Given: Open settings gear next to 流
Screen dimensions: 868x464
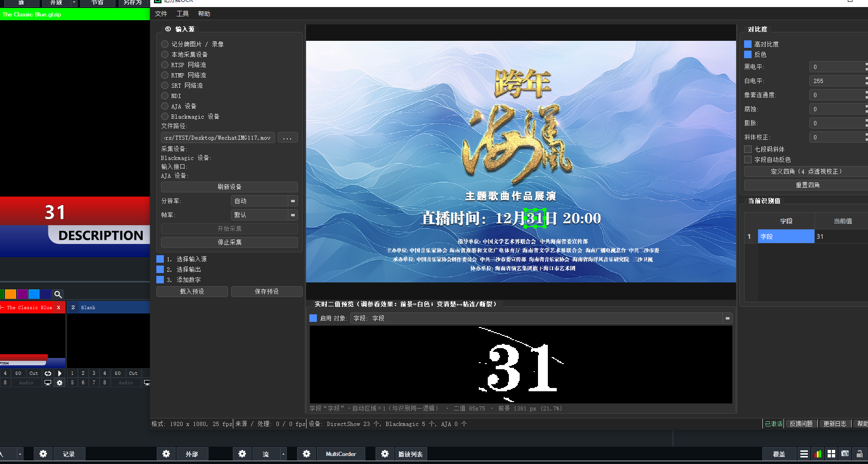Looking at the screenshot, I should [242, 454].
